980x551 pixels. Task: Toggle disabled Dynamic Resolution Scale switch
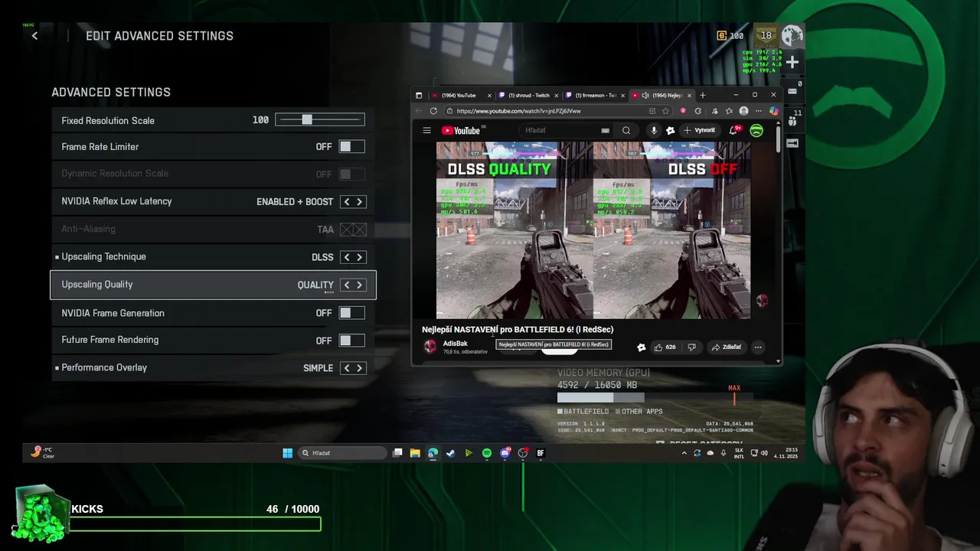pos(352,174)
